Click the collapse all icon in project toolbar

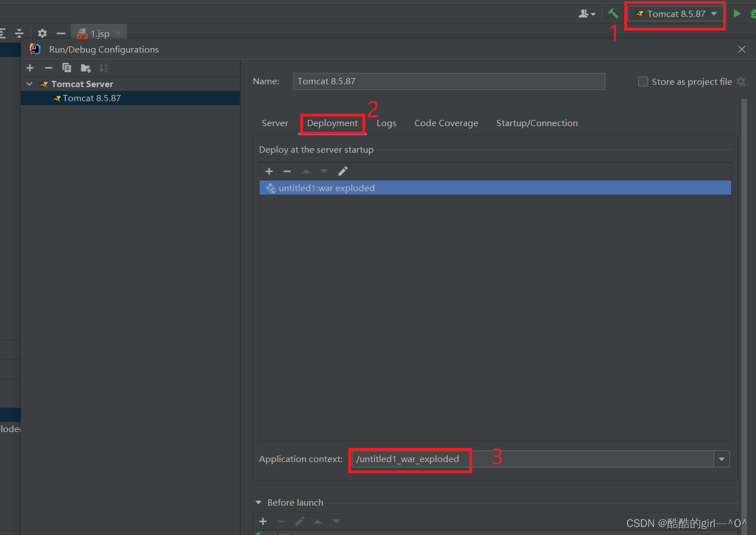(19, 33)
